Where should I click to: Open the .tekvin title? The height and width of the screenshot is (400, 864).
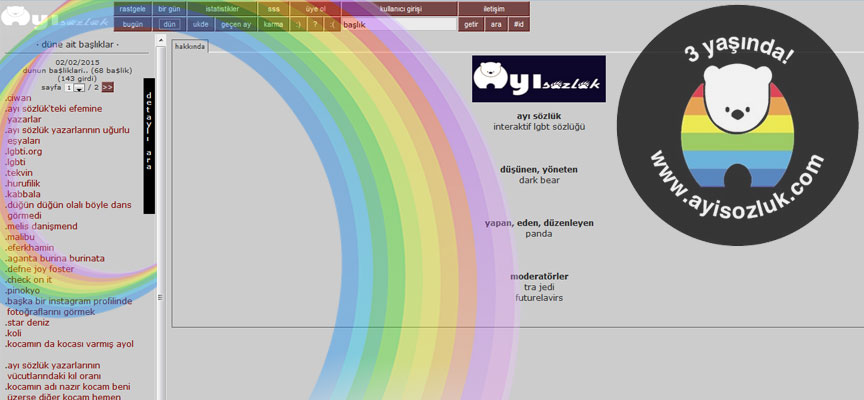pos(19,173)
